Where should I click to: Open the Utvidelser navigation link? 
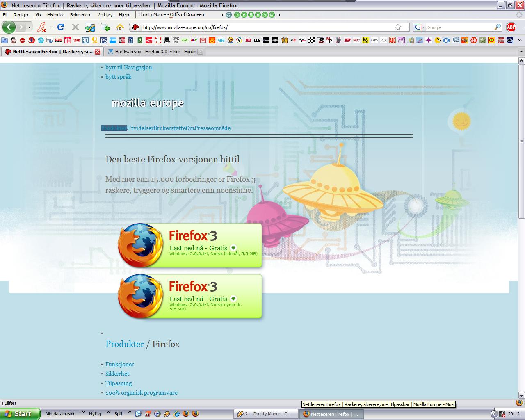click(x=140, y=128)
